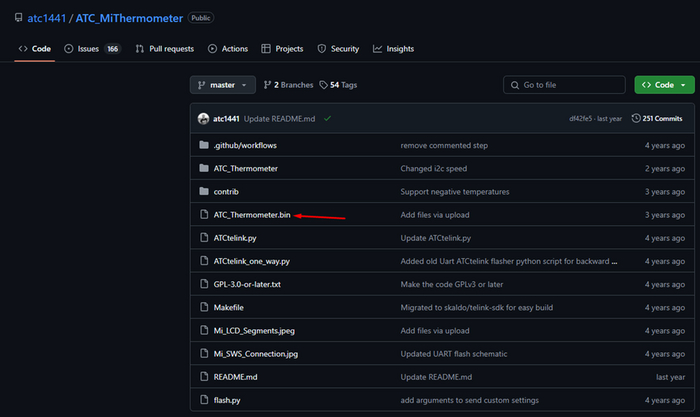The width and height of the screenshot is (700, 417).
Task: Open the GPL-3.0-or-later.txt file
Action: 247,285
